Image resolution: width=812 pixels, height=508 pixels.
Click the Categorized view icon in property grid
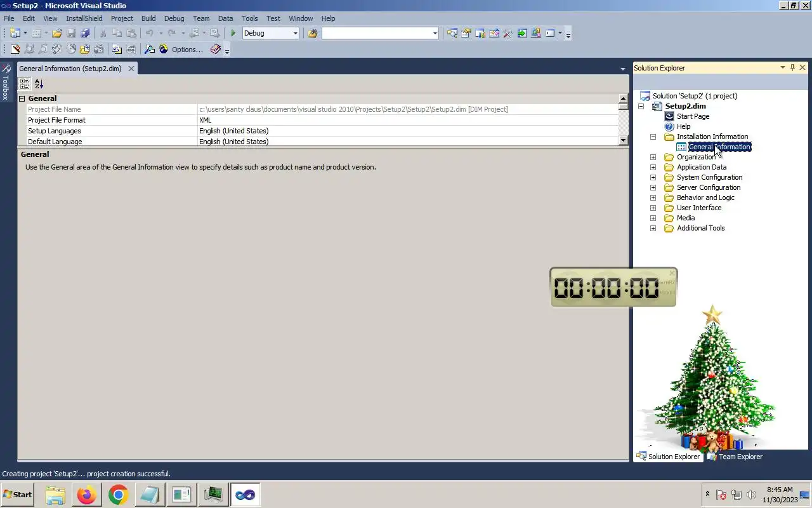(x=25, y=83)
